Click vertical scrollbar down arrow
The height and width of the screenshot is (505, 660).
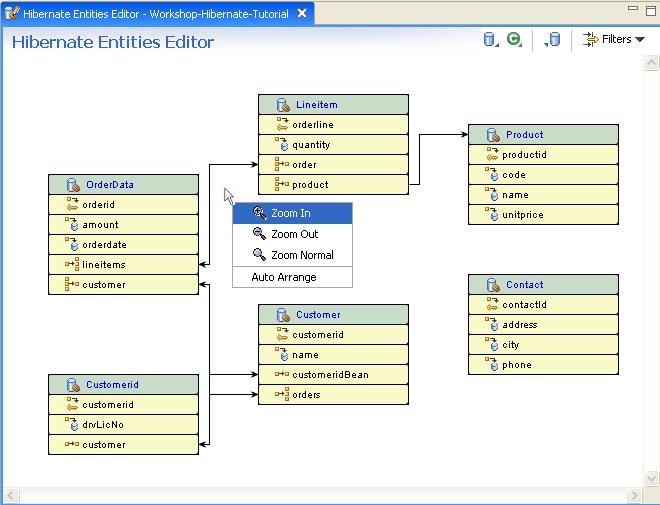[x=651, y=478]
